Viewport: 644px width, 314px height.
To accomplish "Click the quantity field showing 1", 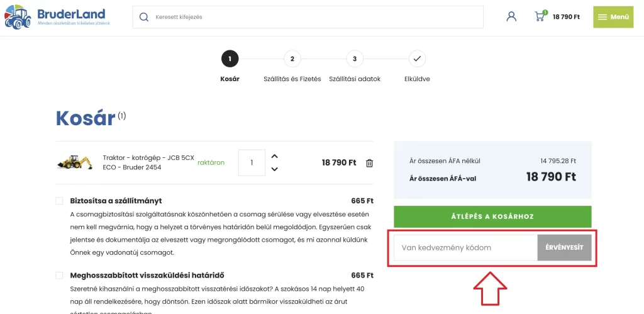I will coord(252,163).
